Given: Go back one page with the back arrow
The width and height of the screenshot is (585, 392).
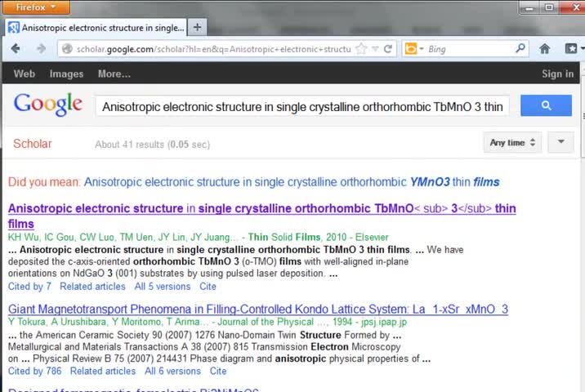Looking at the screenshot, I should tap(16, 48).
